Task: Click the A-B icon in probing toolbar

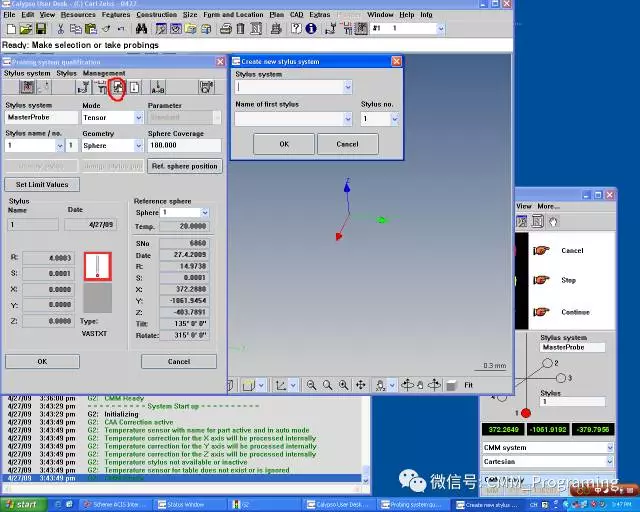Action: (158, 87)
